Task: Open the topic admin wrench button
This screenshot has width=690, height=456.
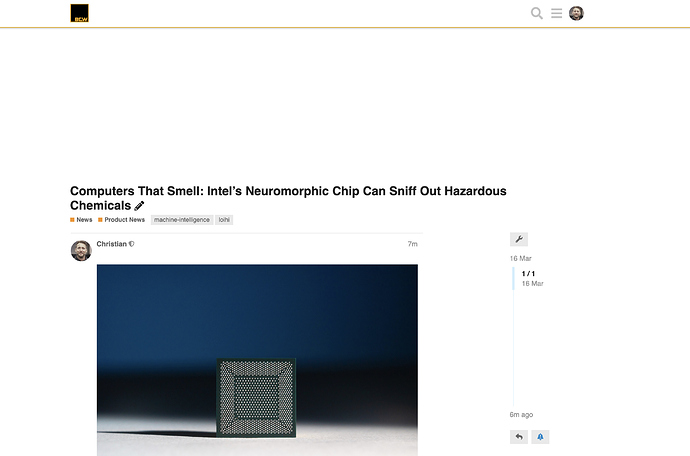Action: (x=519, y=239)
